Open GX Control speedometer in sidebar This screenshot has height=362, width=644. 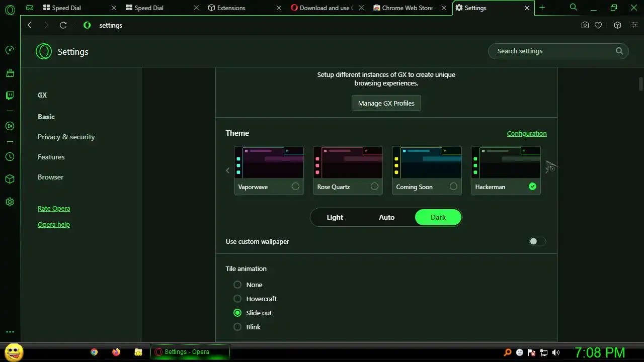(x=10, y=50)
